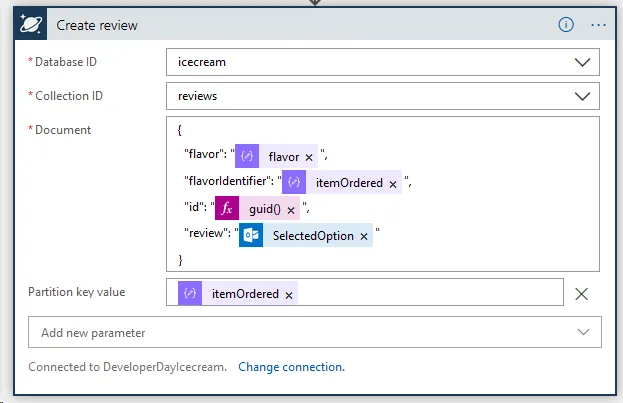This screenshot has height=403, width=623.
Task: Select the guid() expression token text
Action: click(265, 209)
